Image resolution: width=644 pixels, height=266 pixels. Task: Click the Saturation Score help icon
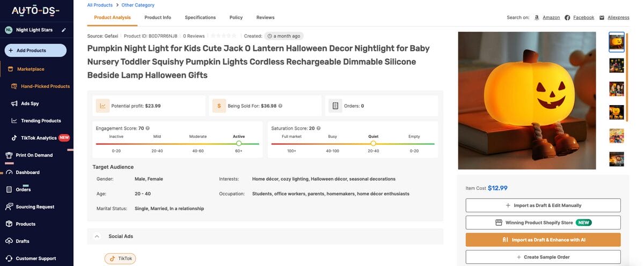click(319, 128)
